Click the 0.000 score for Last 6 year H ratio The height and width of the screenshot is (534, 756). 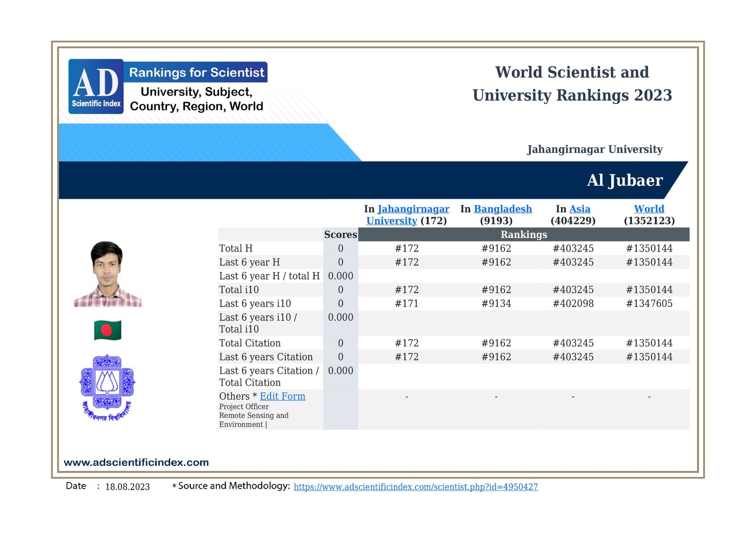click(x=341, y=276)
